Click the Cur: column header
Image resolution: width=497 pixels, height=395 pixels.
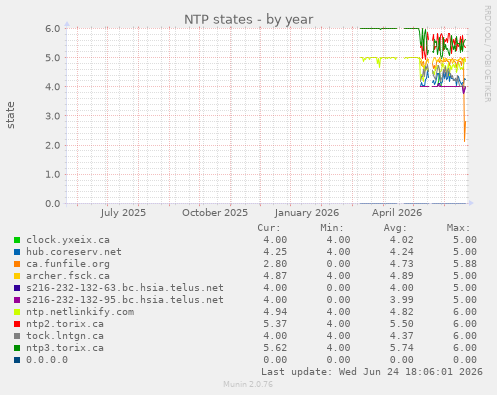[x=269, y=228]
